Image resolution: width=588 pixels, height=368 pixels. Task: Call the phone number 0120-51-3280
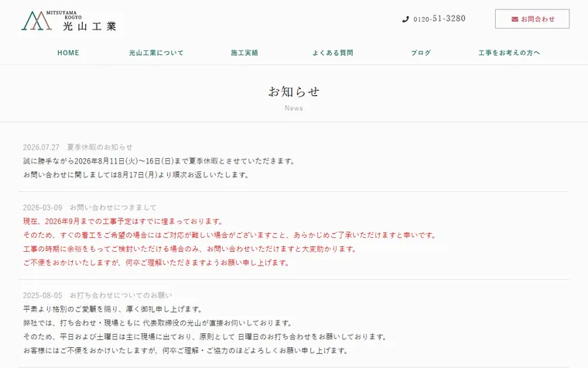coord(439,19)
